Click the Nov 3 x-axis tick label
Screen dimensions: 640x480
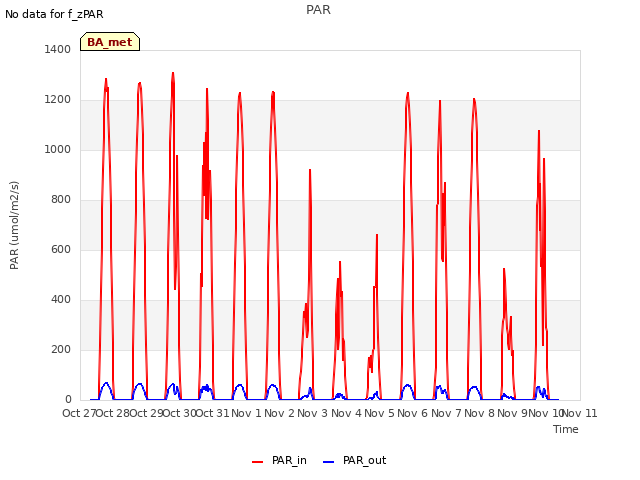coord(313,413)
